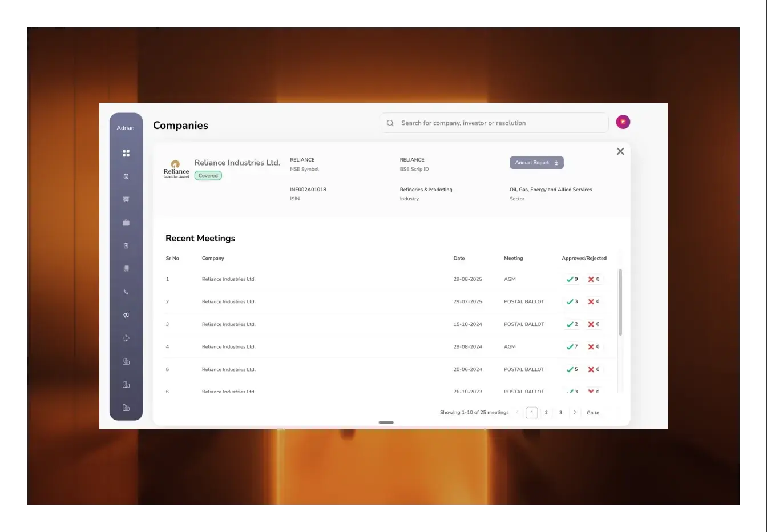Click the previous page arrow in pagination
Viewport: 767px width, 532px height.
(517, 412)
